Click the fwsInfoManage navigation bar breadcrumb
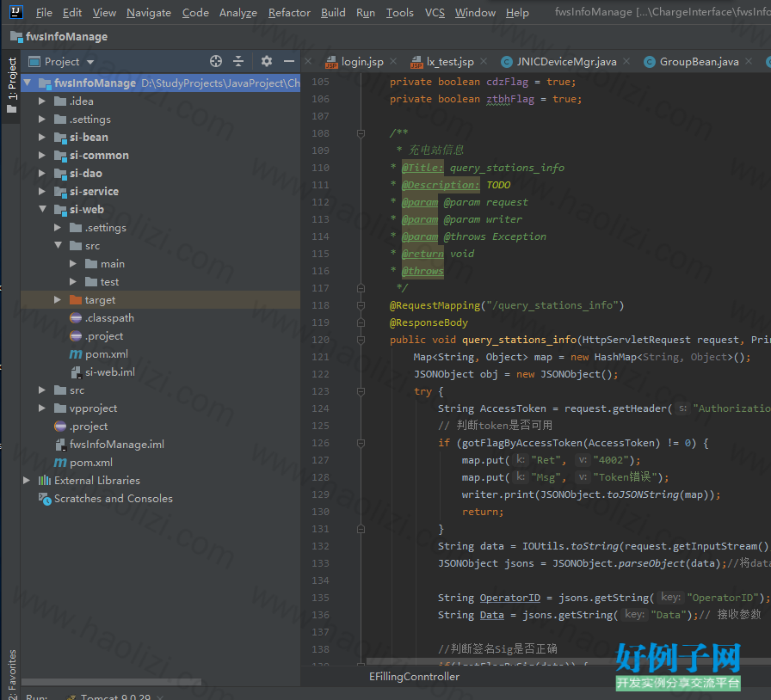This screenshot has height=700, width=771. pyautogui.click(x=66, y=36)
